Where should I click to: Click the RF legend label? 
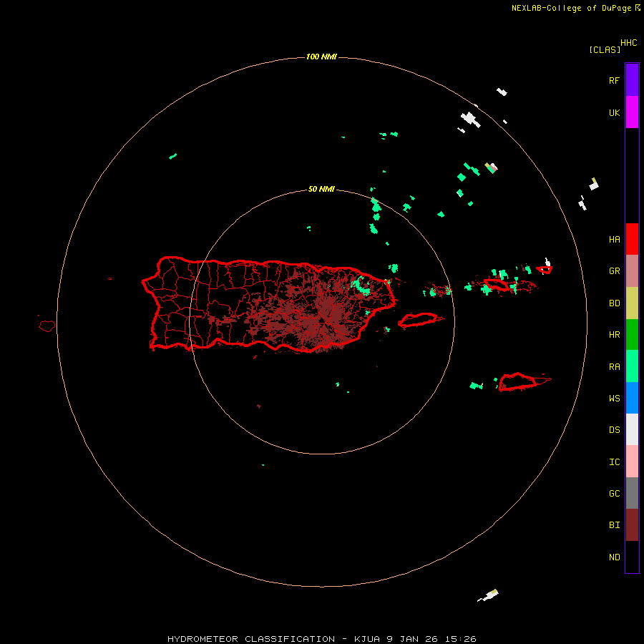point(614,80)
